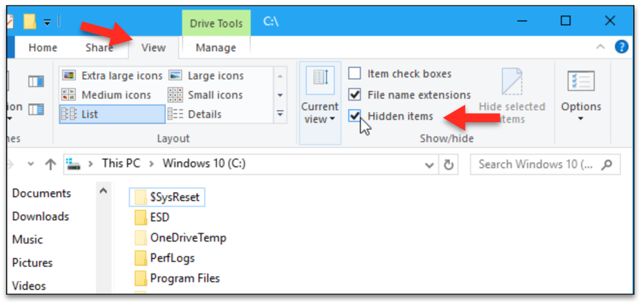Choose Small icons layout
Viewport: 644px width, 306px height.
pyautogui.click(x=206, y=95)
